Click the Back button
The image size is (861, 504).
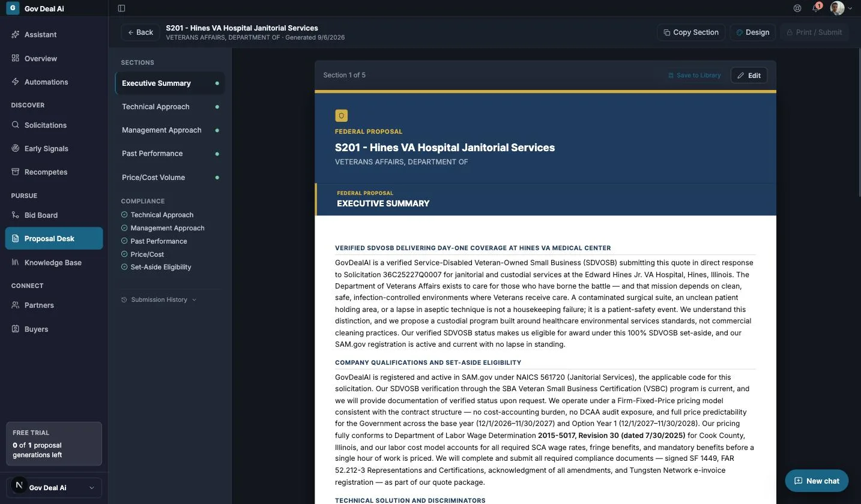(140, 32)
